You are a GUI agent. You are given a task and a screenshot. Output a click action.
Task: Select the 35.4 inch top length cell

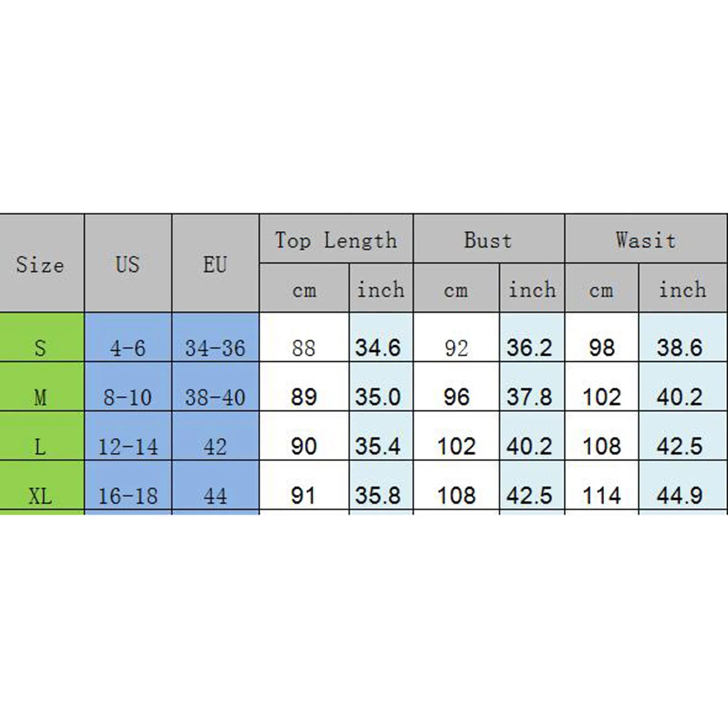[378, 446]
